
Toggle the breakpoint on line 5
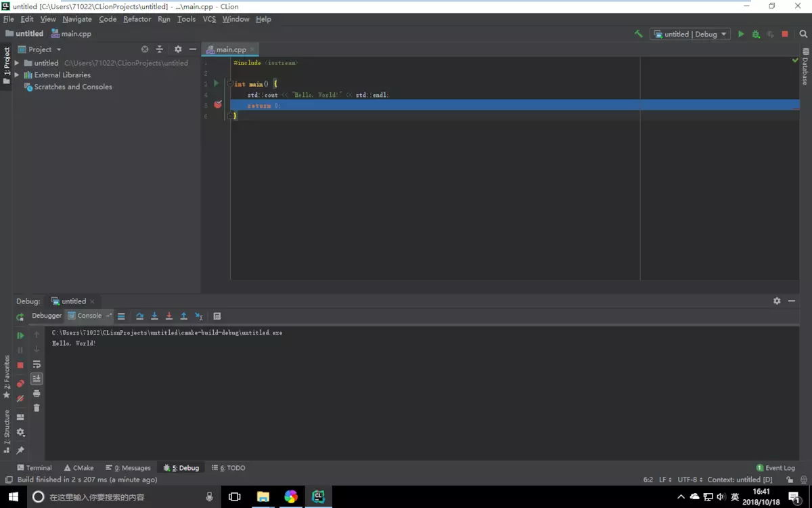pyautogui.click(x=218, y=104)
